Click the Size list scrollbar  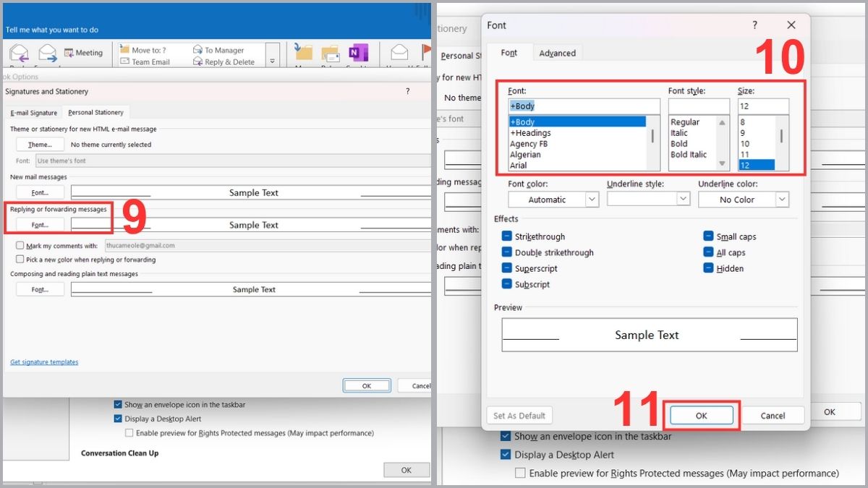781,137
